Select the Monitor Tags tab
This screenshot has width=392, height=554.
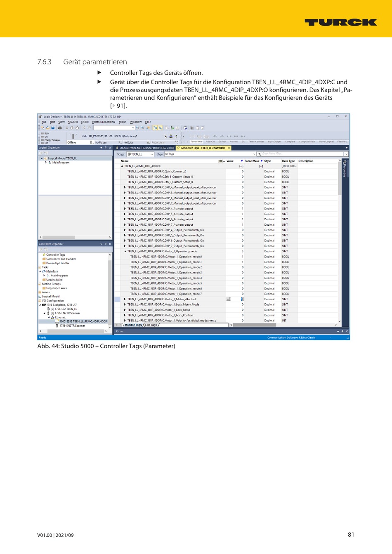tap(133, 325)
